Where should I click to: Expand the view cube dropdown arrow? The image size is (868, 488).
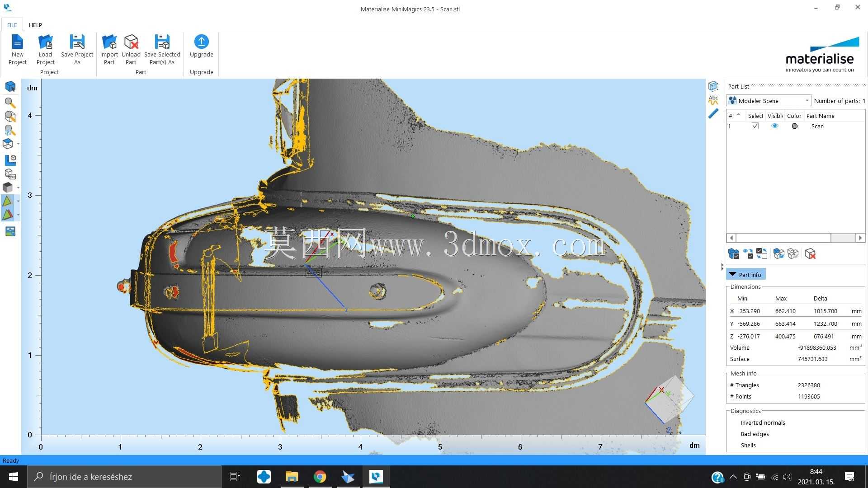coord(18,144)
